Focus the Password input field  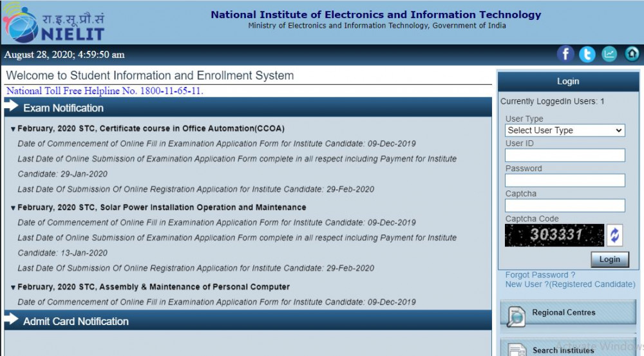click(565, 180)
